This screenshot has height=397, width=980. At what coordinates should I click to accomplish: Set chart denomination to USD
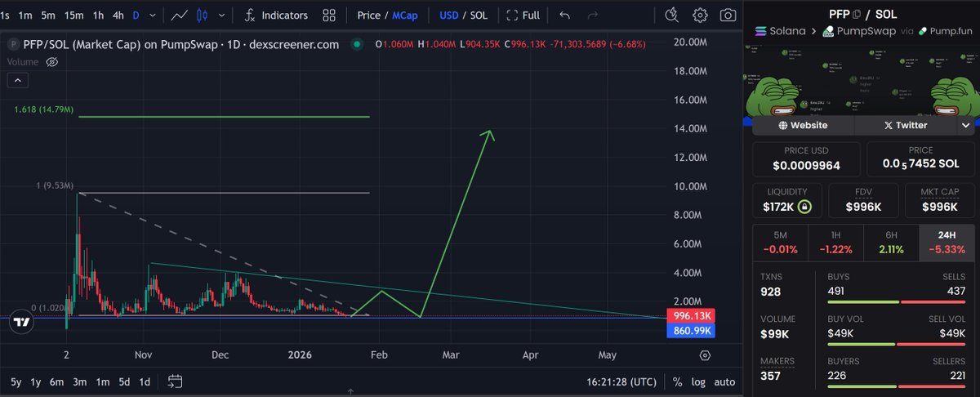[448, 15]
